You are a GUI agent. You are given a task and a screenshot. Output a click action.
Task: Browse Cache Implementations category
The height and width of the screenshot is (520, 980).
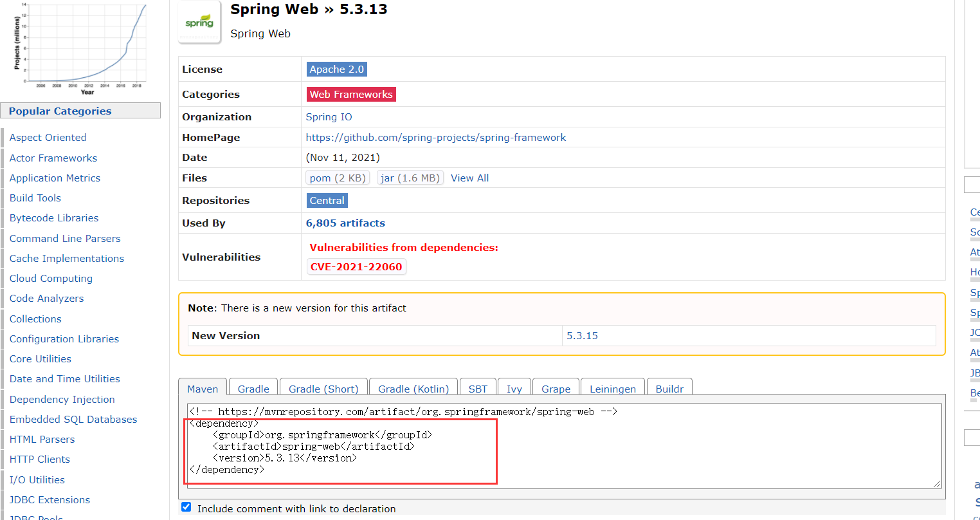pos(67,259)
